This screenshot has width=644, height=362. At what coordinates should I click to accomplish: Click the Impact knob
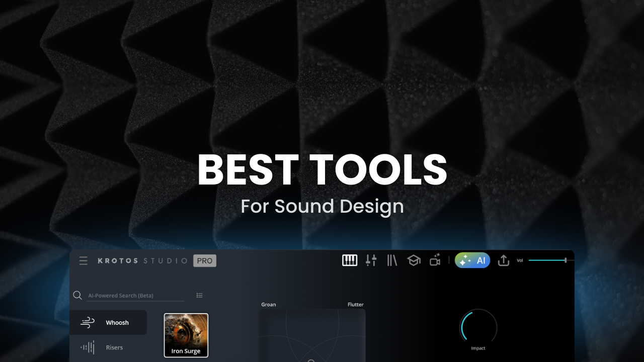(x=478, y=327)
